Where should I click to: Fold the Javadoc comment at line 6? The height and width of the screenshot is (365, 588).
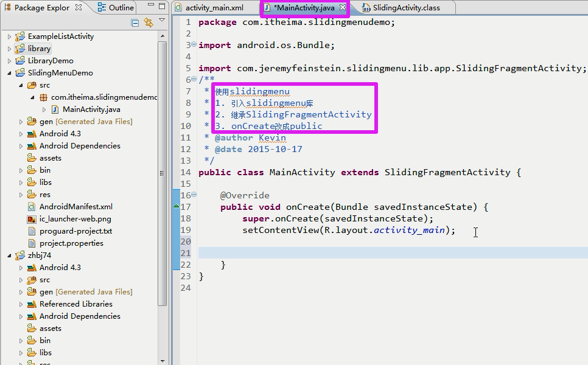tap(194, 80)
